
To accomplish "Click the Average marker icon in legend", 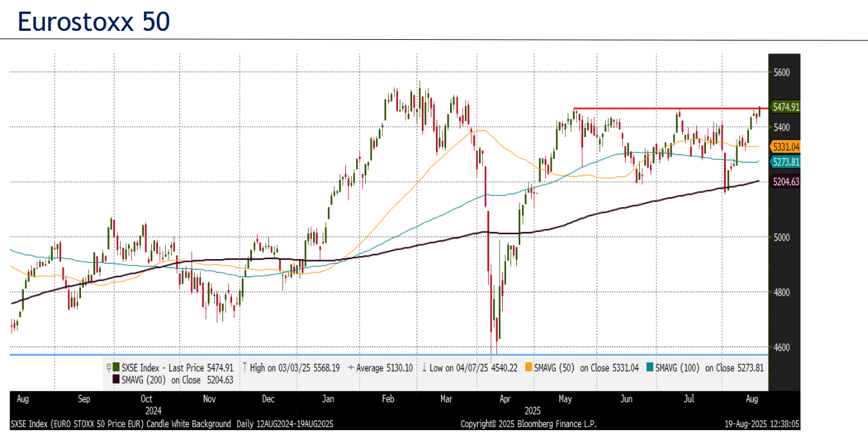I will [350, 368].
